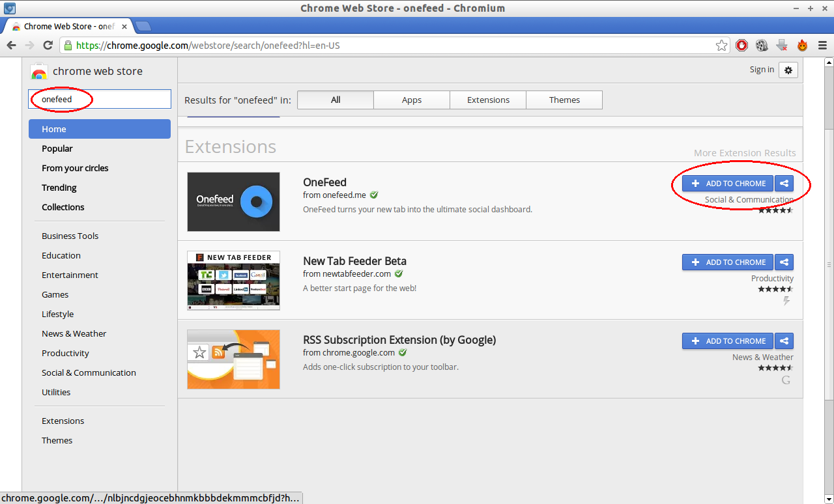The width and height of the screenshot is (834, 504).
Task: Add New Tab Feeder Beta to Chrome
Action: click(728, 262)
